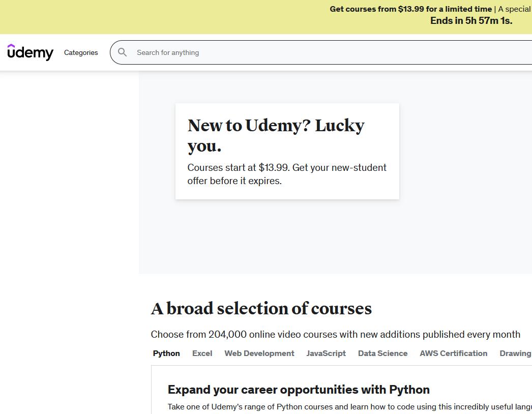
Task: Click 'Expand your career opportunities with Python' heading
Action: click(x=299, y=390)
